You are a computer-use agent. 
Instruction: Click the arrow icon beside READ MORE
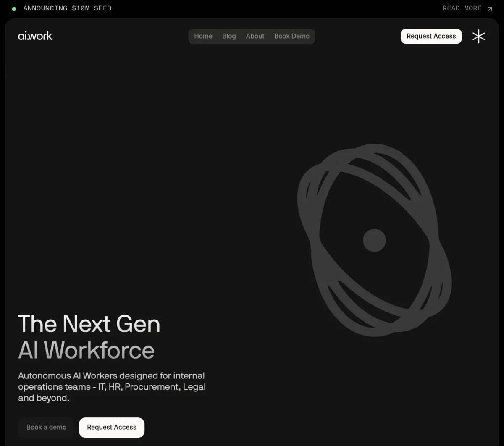click(490, 8)
